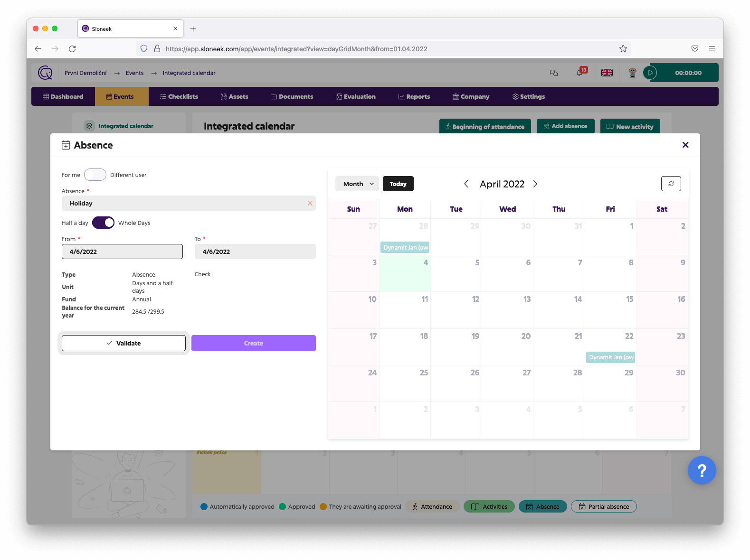Screen dimensions: 750x560
Task: Open the Evaluation menu
Action: pos(356,96)
